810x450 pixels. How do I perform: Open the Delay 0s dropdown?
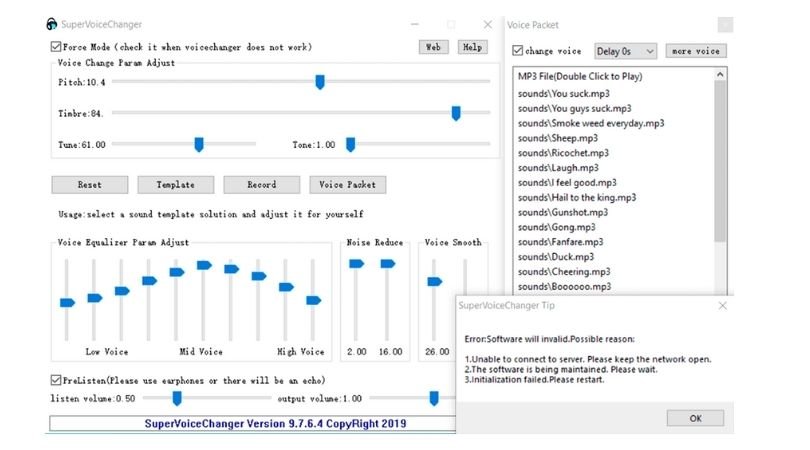pyautogui.click(x=626, y=51)
